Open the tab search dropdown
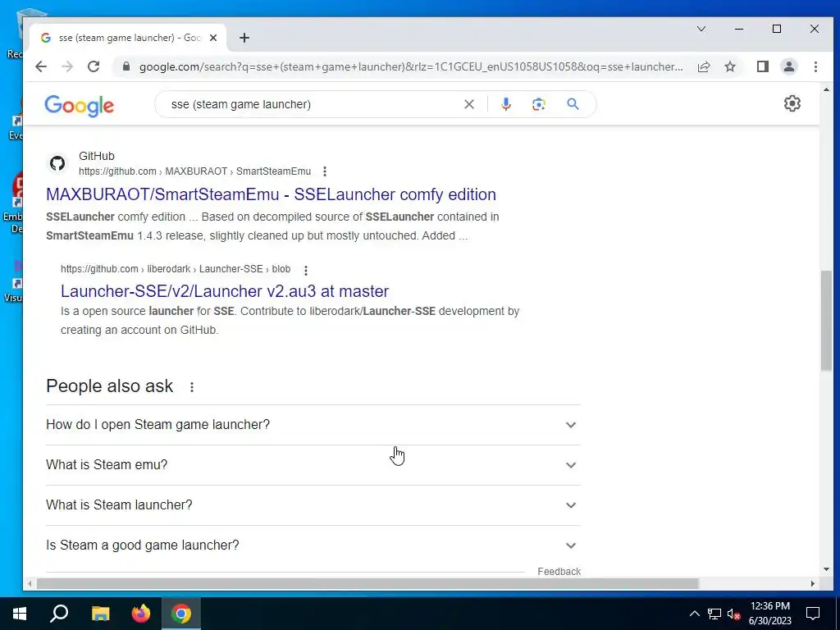This screenshot has height=630, width=840. pos(701,29)
